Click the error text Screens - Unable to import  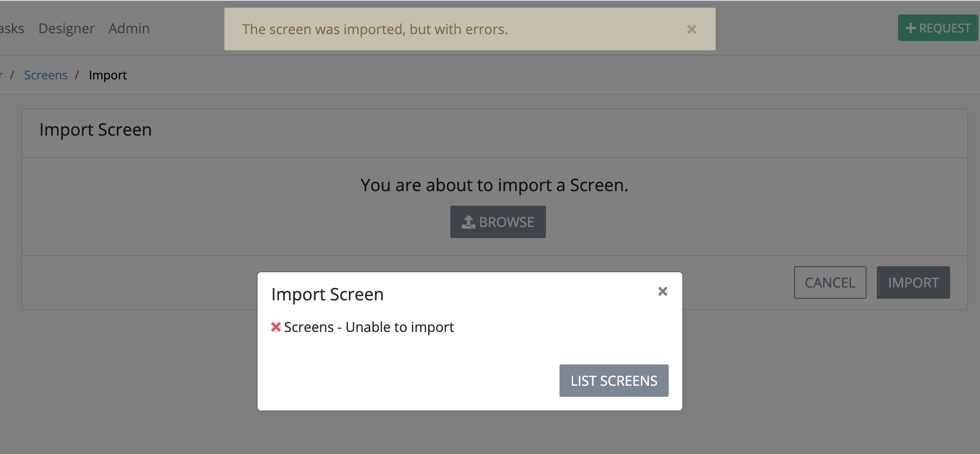[x=368, y=327]
